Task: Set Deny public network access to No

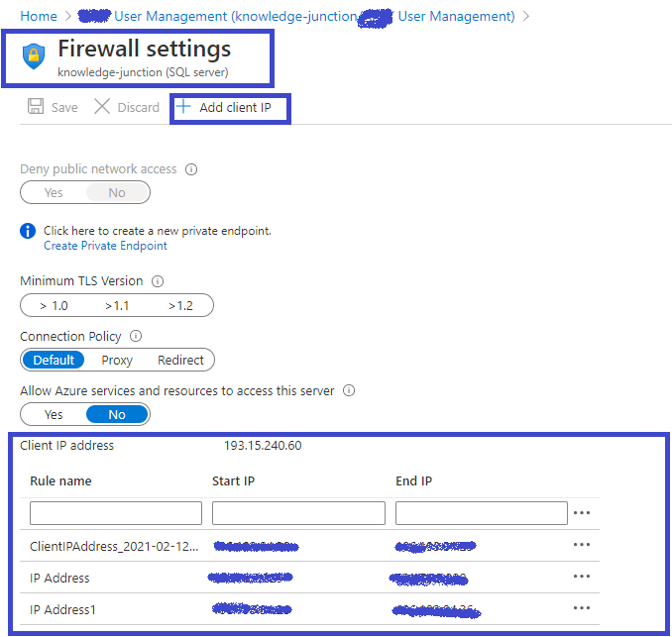Action: coord(117,193)
